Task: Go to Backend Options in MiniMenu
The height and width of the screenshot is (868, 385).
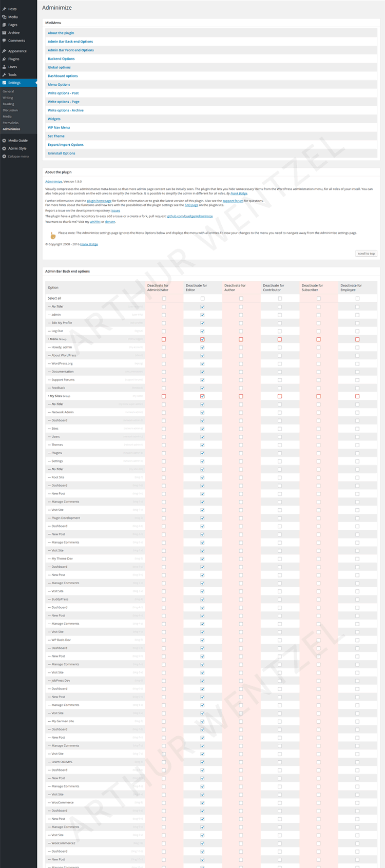Action: pos(61,59)
